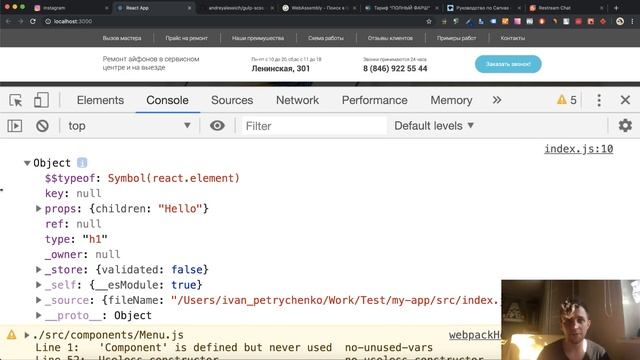
Task: Click the address text Ленинская, 301
Action: coord(281,69)
